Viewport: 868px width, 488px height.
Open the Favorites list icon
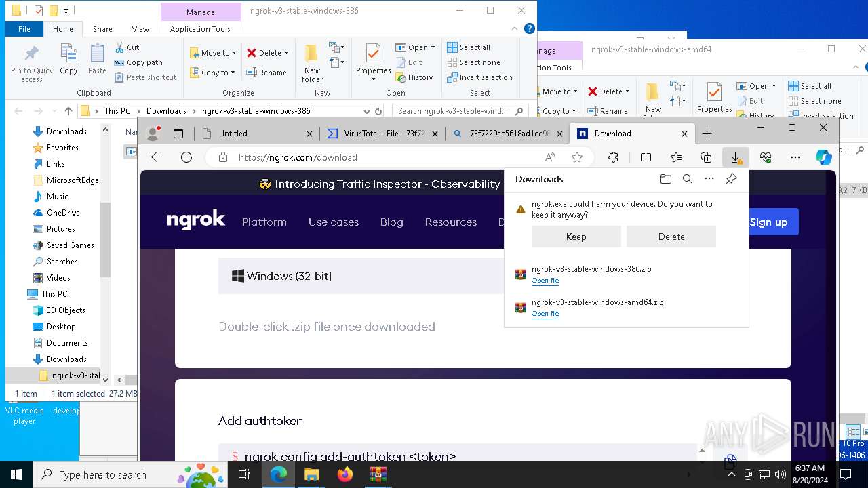click(x=676, y=157)
